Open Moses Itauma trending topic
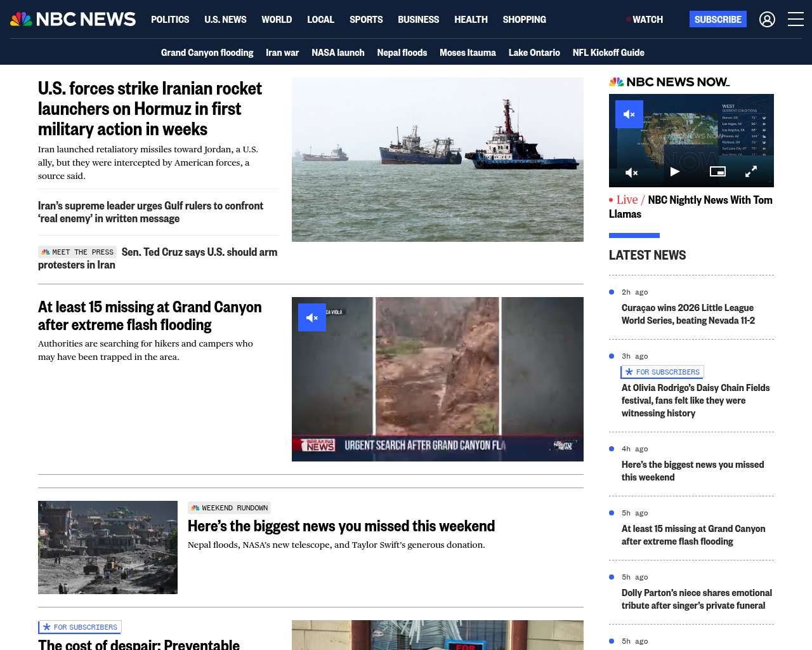This screenshot has height=650, width=812. [x=468, y=53]
